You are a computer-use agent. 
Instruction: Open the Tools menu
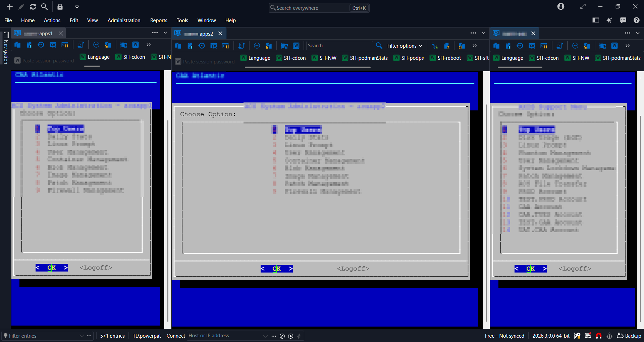[182, 20]
